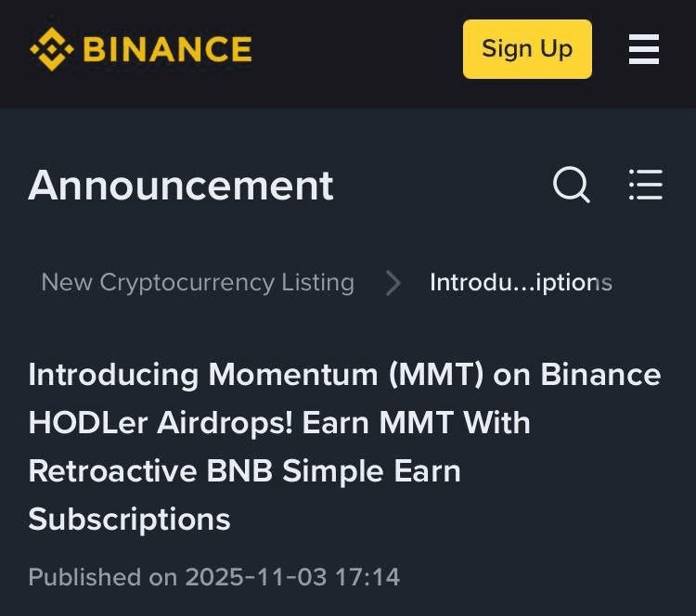
Task: Click the 2025-11-03 publish date
Action: click(x=256, y=577)
